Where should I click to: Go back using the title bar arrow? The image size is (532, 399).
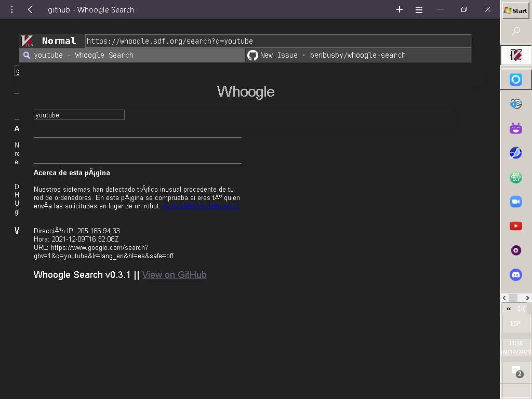coord(30,9)
